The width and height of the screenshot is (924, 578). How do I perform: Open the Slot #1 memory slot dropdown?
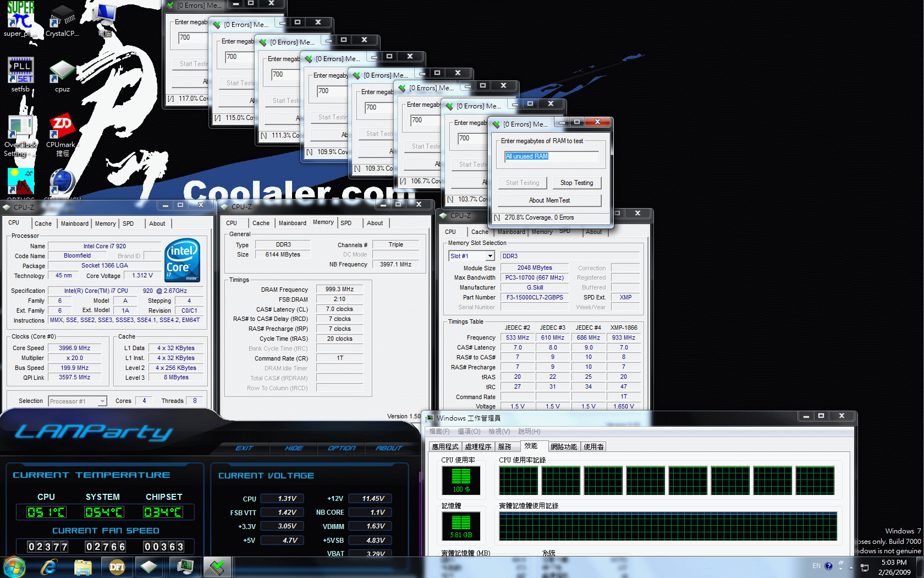472,256
